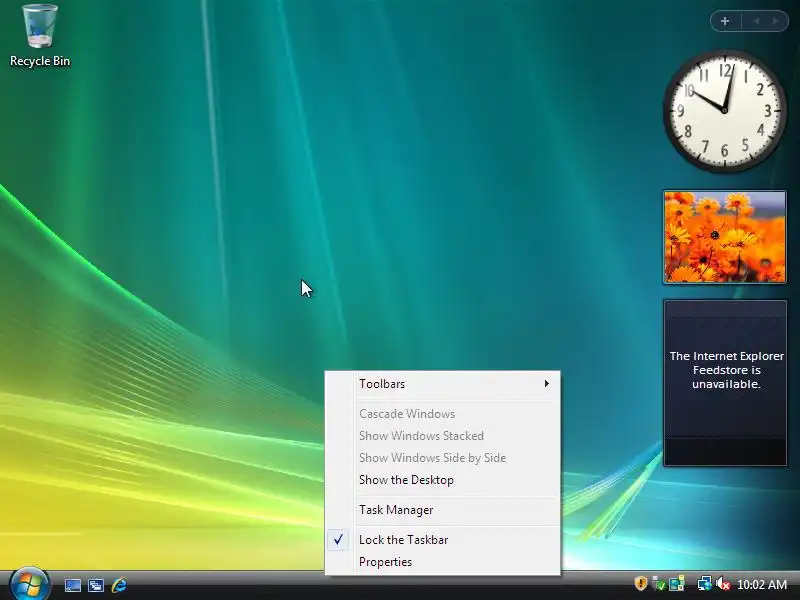Image resolution: width=800 pixels, height=600 pixels.
Task: Click the green checkmark tray icon
Action: (x=659, y=584)
